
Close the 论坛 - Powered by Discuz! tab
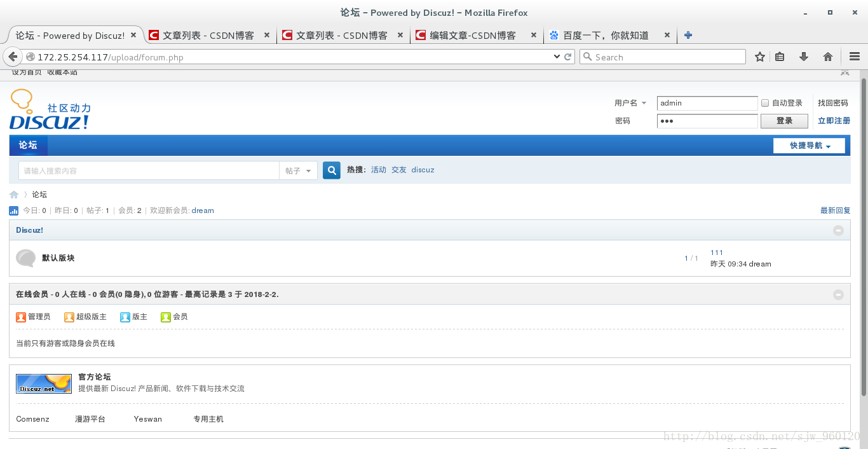133,36
